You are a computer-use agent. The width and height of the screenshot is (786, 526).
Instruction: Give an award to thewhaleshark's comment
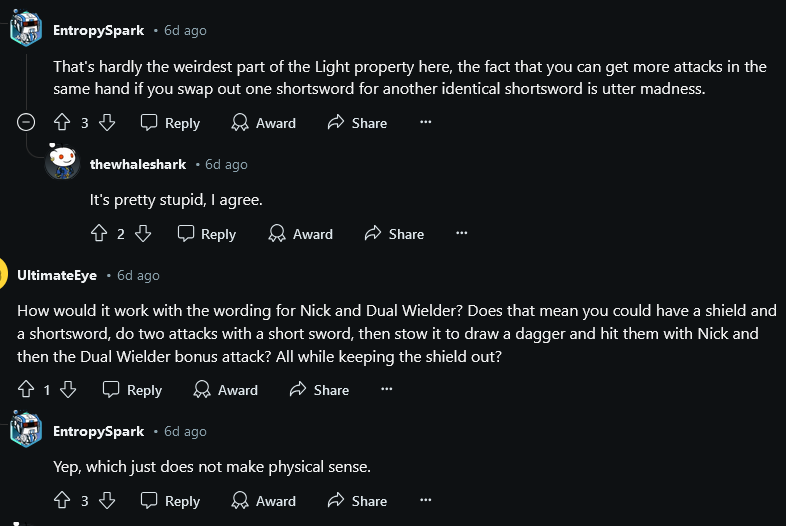[300, 234]
